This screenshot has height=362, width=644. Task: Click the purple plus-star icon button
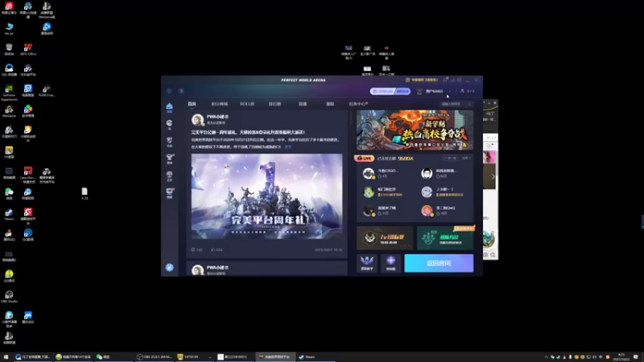[390, 263]
